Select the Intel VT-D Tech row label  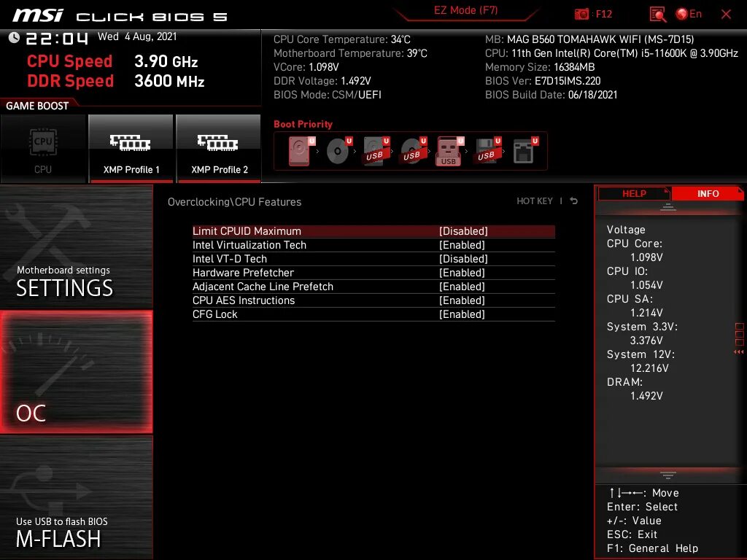point(230,259)
